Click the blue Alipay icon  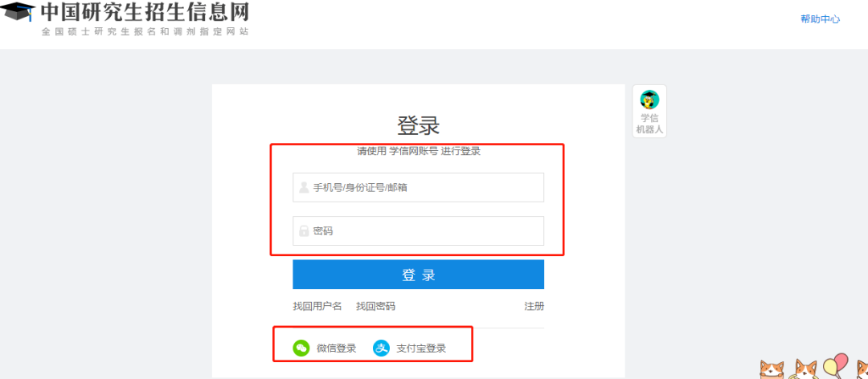coord(381,348)
